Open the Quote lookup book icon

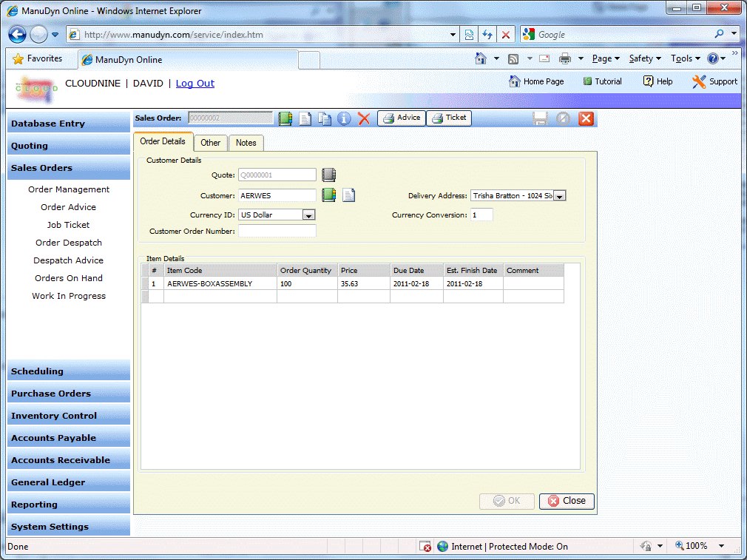coord(329,175)
